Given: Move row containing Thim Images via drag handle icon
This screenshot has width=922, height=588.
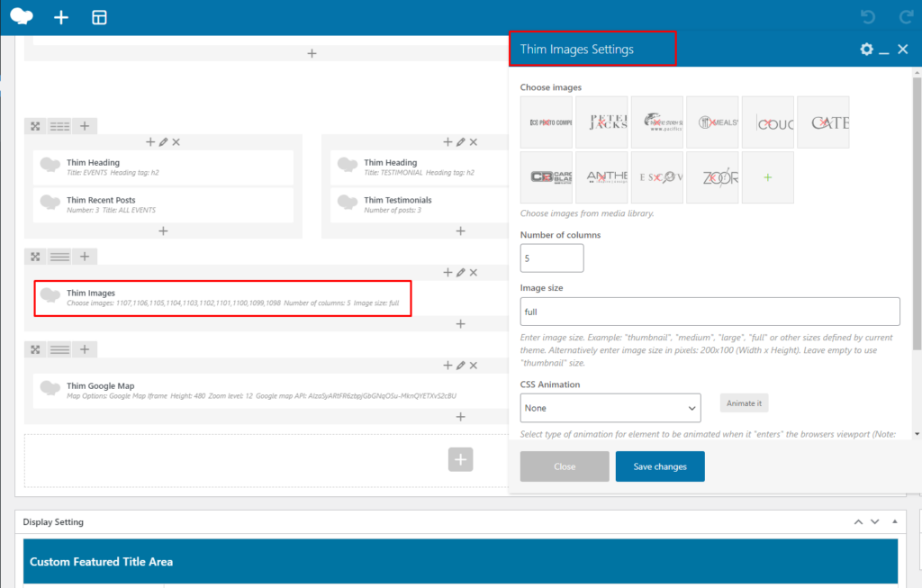Looking at the screenshot, I should click(x=35, y=257).
